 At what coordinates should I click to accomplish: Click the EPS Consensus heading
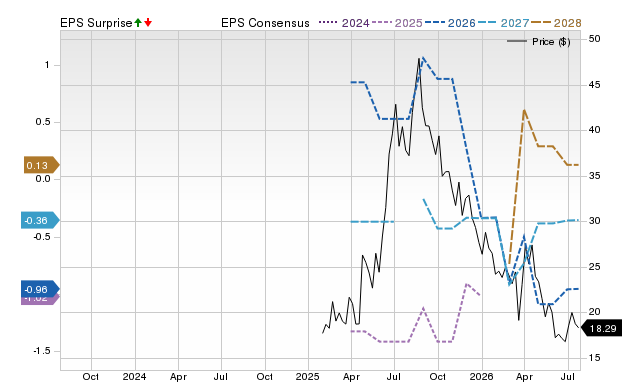(265, 23)
